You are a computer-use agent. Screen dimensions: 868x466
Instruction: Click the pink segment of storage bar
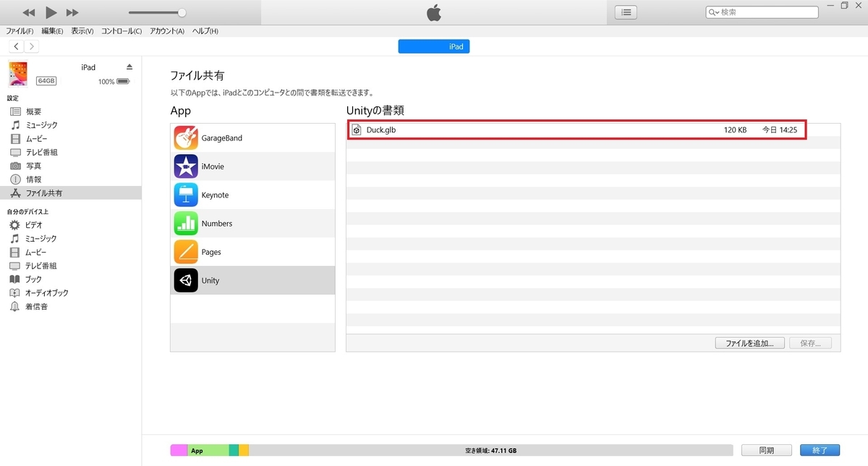[x=179, y=450]
